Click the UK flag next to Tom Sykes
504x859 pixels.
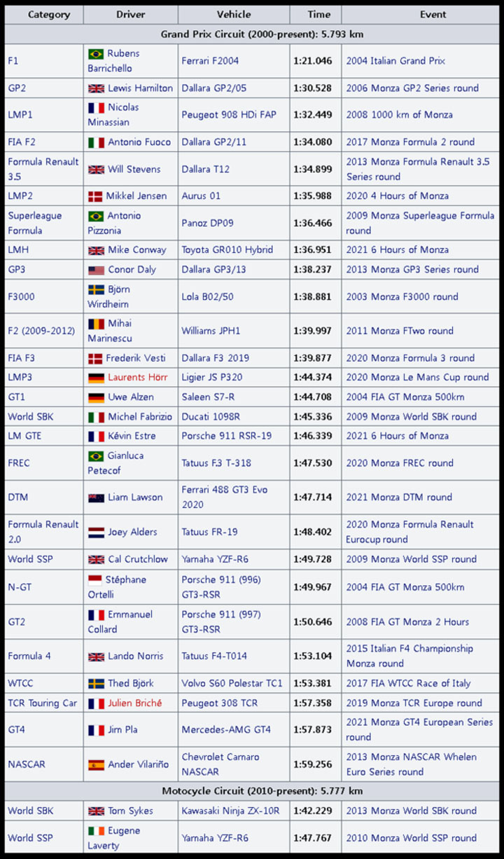click(96, 811)
